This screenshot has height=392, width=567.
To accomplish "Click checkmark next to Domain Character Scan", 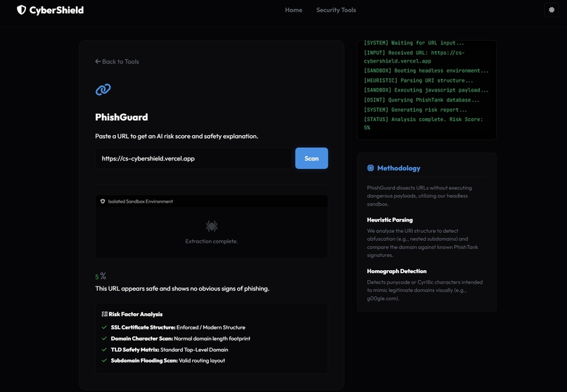I will (104, 339).
